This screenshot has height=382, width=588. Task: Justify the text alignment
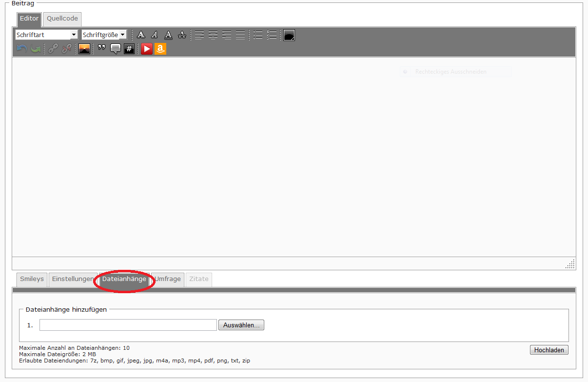pyautogui.click(x=240, y=35)
